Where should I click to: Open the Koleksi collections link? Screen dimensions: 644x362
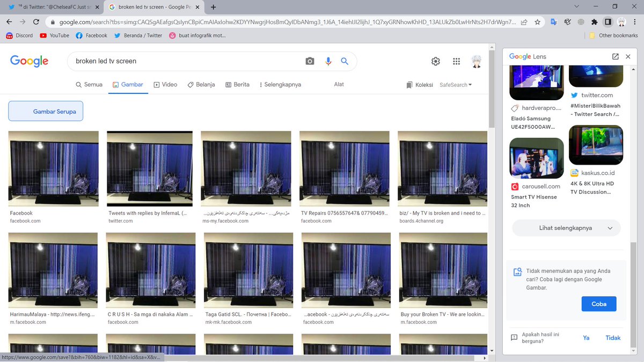(x=420, y=85)
